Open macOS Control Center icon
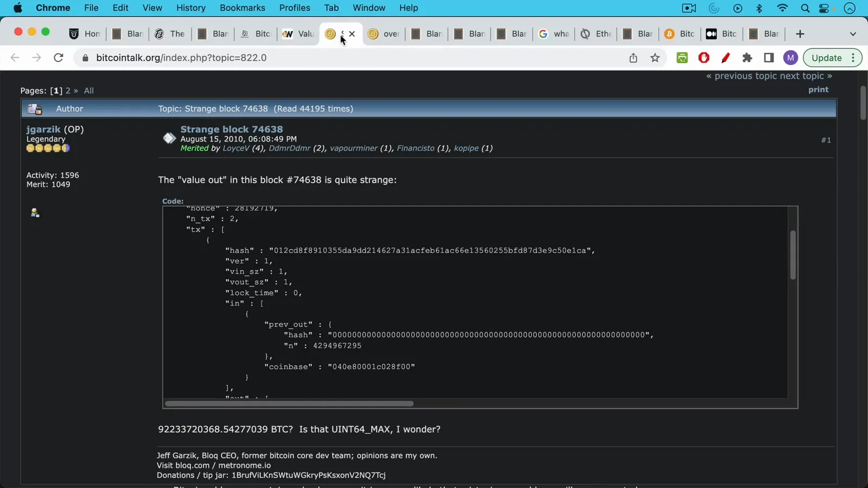Image resolution: width=868 pixels, height=488 pixels. pyautogui.click(x=825, y=8)
